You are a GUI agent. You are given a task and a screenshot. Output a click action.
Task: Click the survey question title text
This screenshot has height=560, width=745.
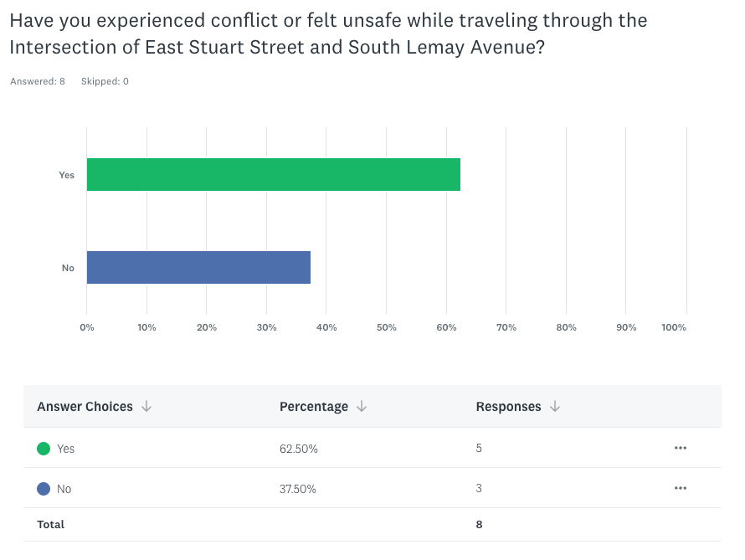point(328,33)
